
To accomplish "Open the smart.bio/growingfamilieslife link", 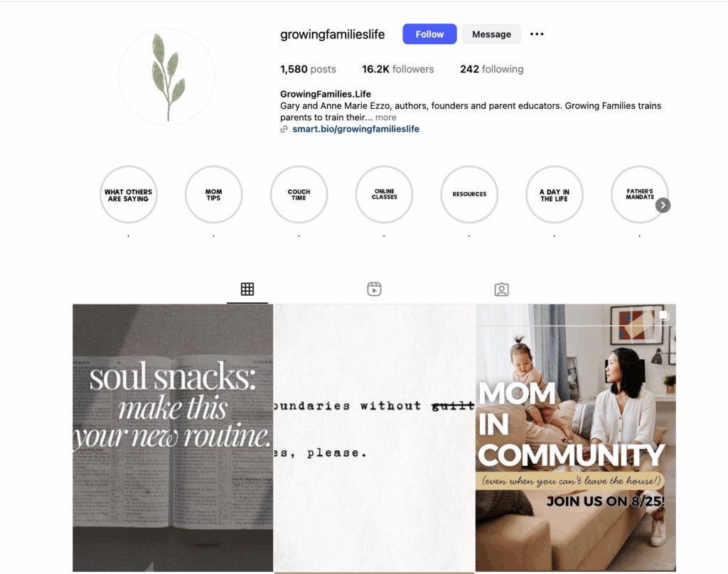I will [x=355, y=129].
